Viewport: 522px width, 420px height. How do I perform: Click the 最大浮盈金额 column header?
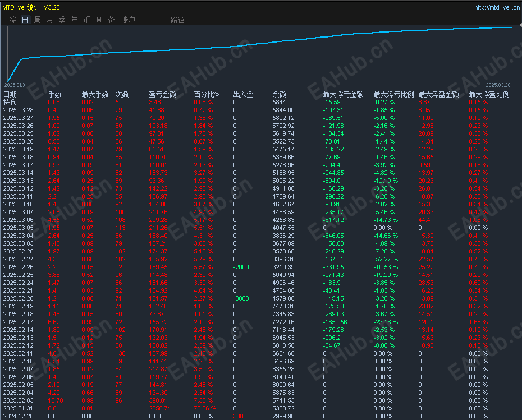[438, 94]
